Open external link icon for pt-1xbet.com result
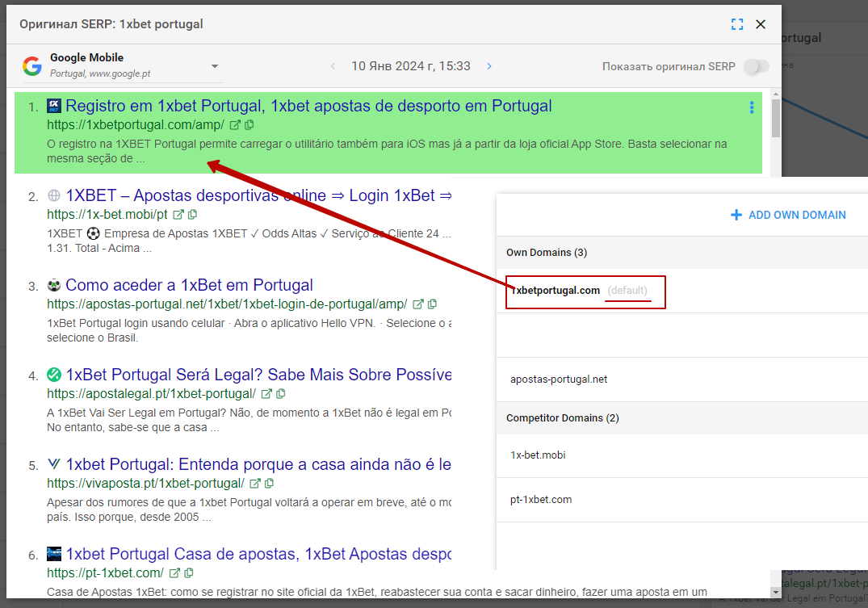 (x=174, y=573)
